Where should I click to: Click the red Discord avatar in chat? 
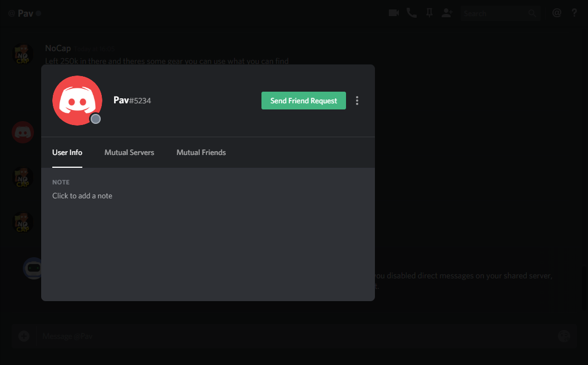[x=23, y=132]
